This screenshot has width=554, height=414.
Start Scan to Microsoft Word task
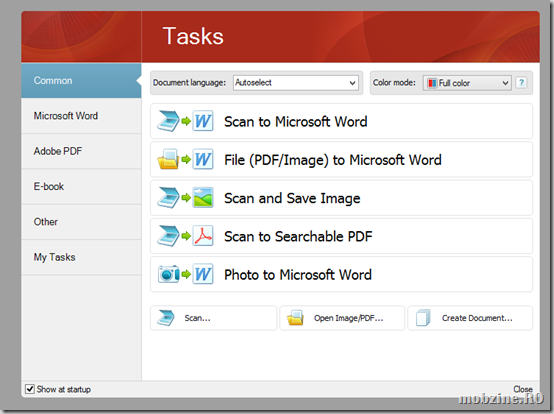pos(341,121)
